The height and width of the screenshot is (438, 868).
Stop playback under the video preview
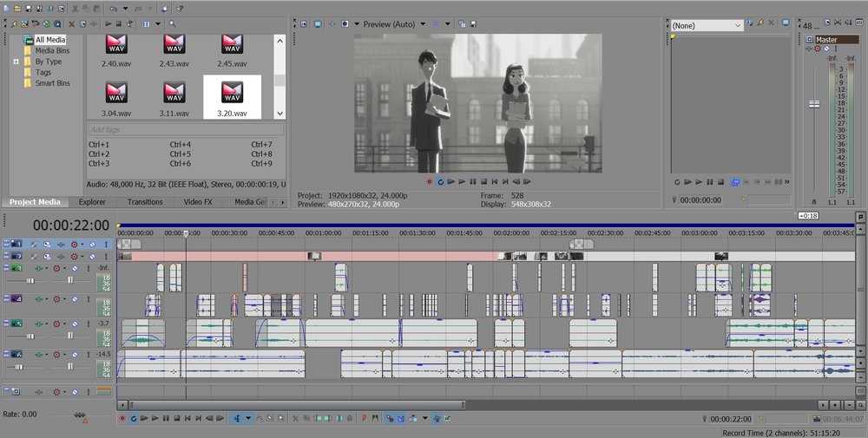483,181
